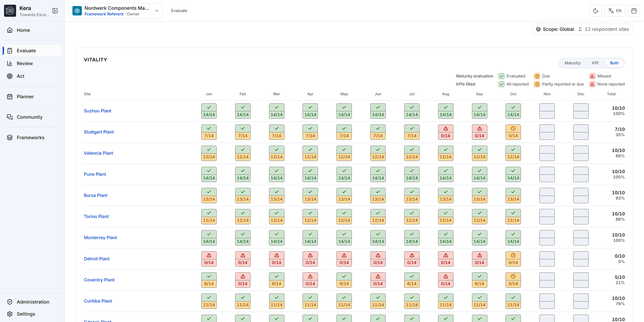Image resolution: width=644 pixels, height=322 pixels.
Task: Open Settings in the sidebar
Action: pyautogui.click(x=32, y=314)
